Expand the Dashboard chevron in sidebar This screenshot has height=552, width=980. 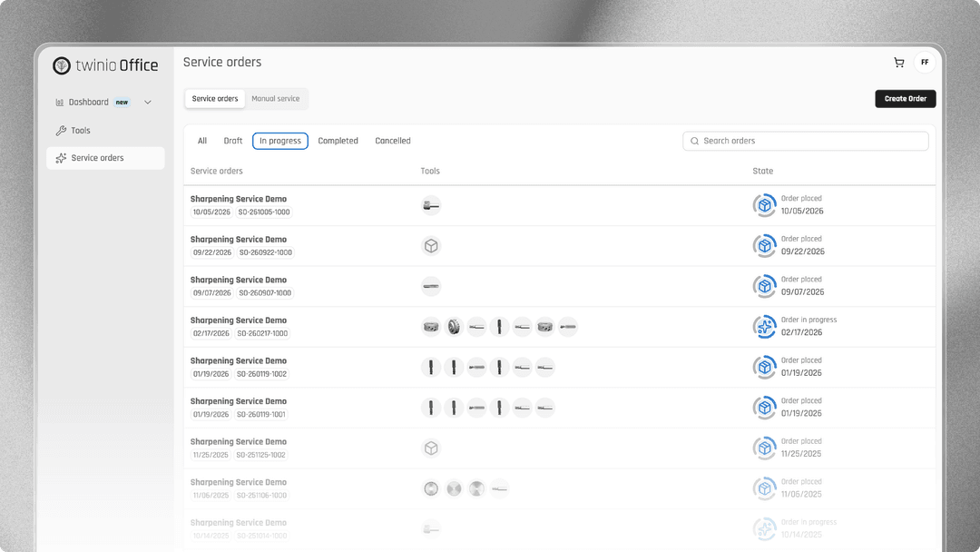[148, 103]
